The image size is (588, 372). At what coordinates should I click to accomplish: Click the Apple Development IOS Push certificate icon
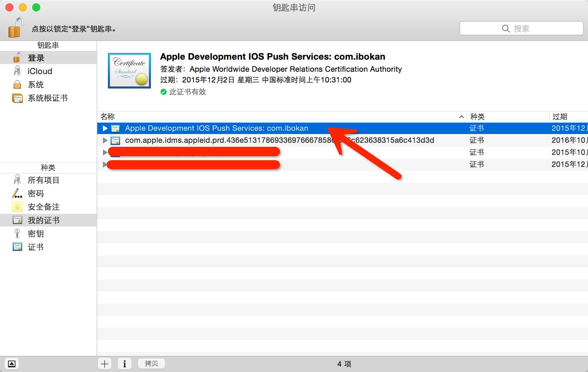coord(115,128)
